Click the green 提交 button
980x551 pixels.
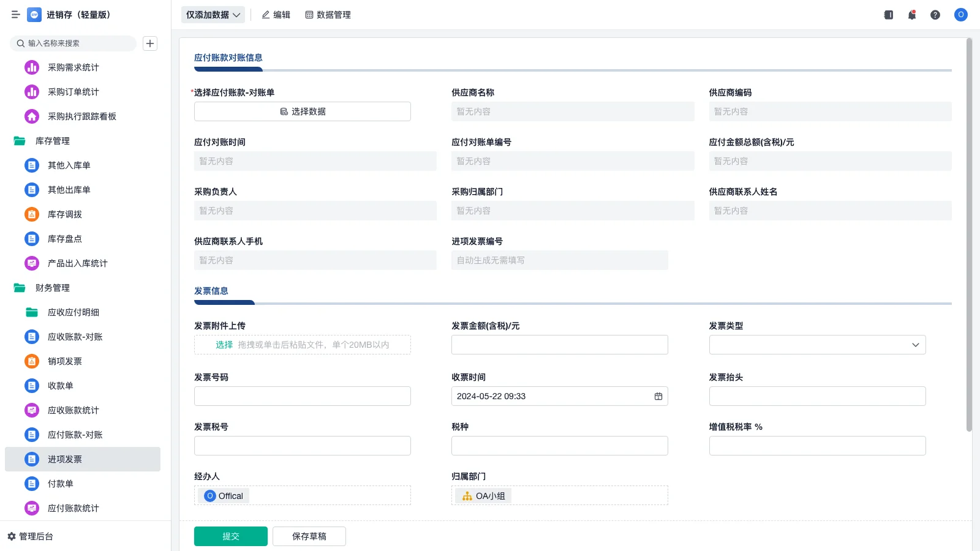coord(231,536)
